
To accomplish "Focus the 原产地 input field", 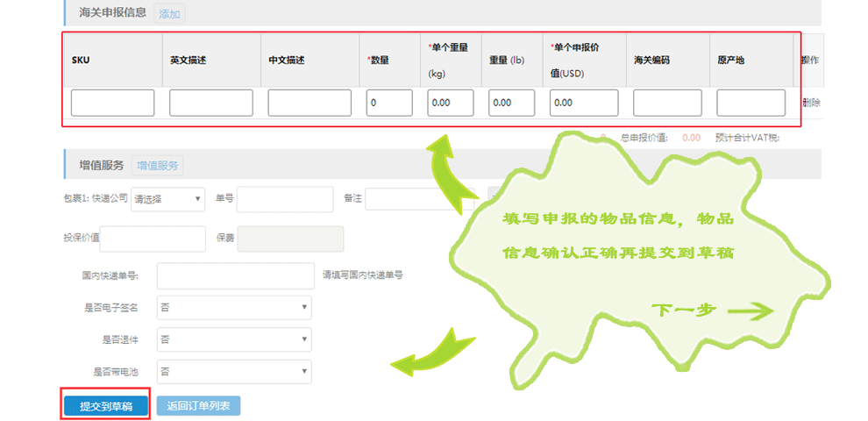I will pos(751,103).
